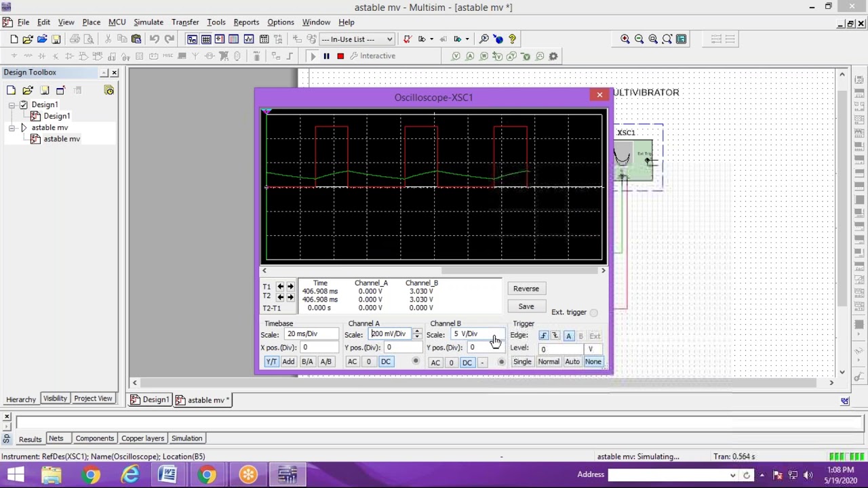
Task: Click the probe settings gear icon
Action: tap(553, 56)
